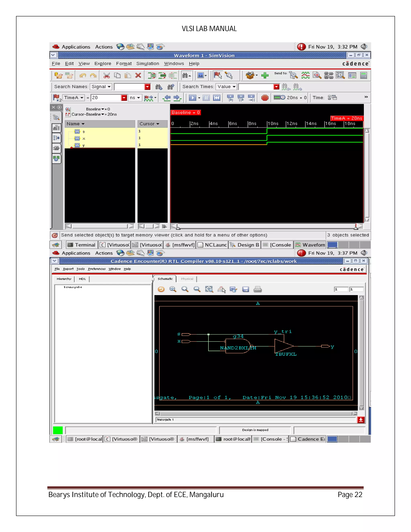Click the TimeA cursor value input field
411x532 pixels.
[x=106, y=98]
